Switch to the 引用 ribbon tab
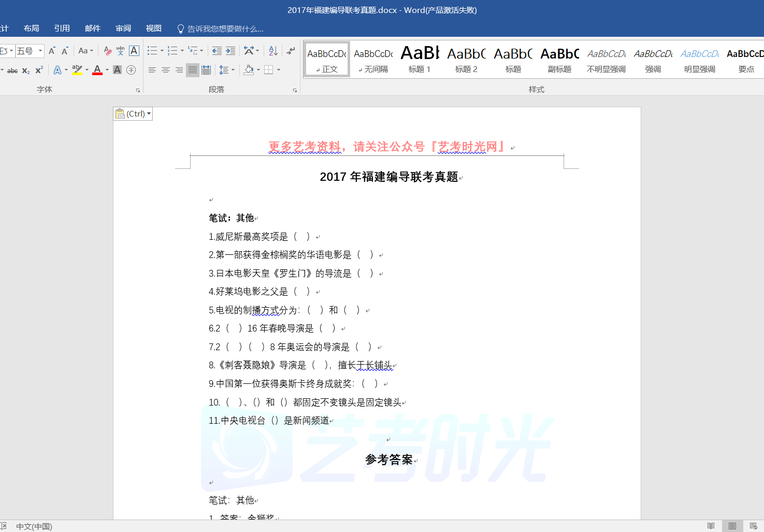This screenshot has height=532, width=764. (x=62, y=28)
